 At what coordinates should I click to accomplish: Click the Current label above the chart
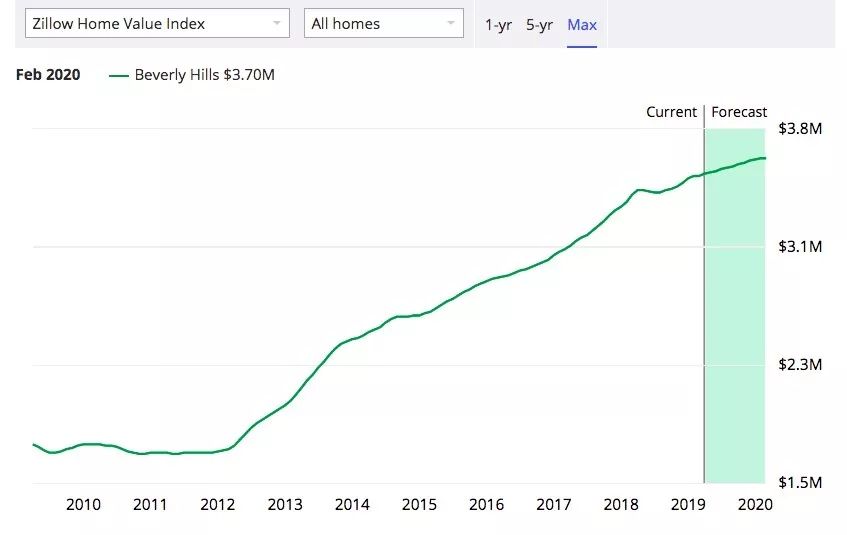(x=671, y=112)
